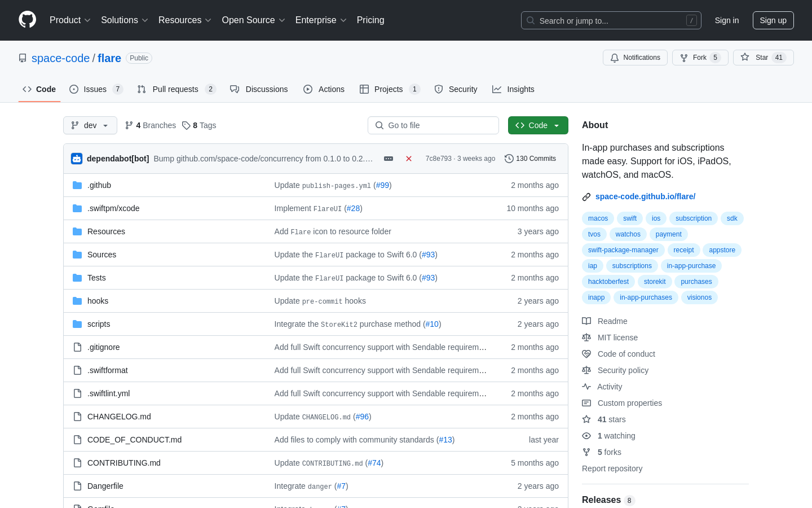Click the hooks folder icon
The width and height of the screenshot is (812, 508).
pos(77,301)
